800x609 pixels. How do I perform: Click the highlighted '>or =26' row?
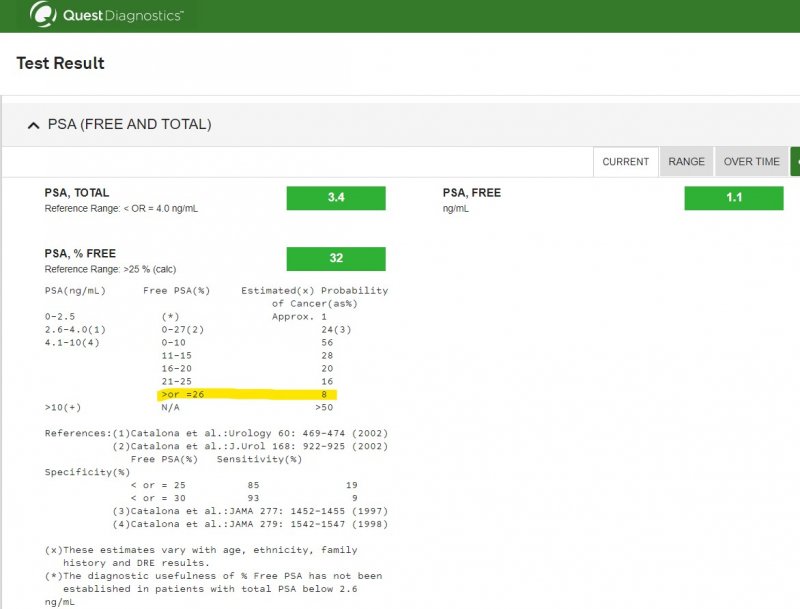pyautogui.click(x=247, y=394)
